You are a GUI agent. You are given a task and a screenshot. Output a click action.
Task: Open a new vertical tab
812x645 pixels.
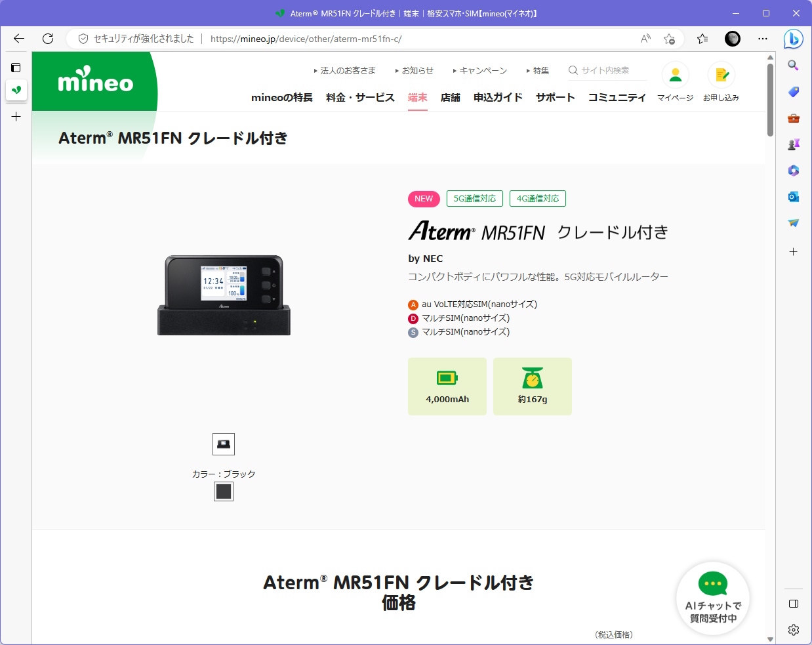point(16,117)
